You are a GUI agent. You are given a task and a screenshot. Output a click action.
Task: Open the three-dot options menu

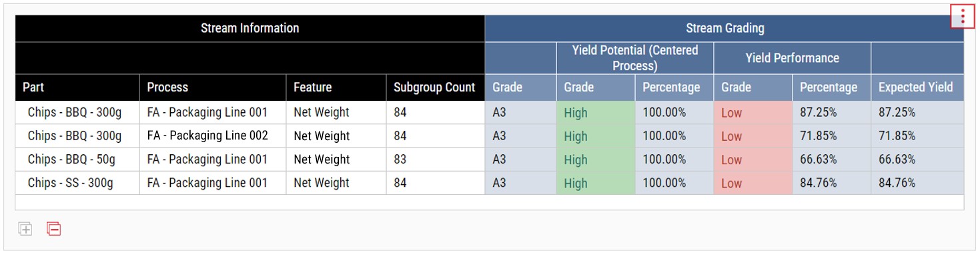pos(963,17)
